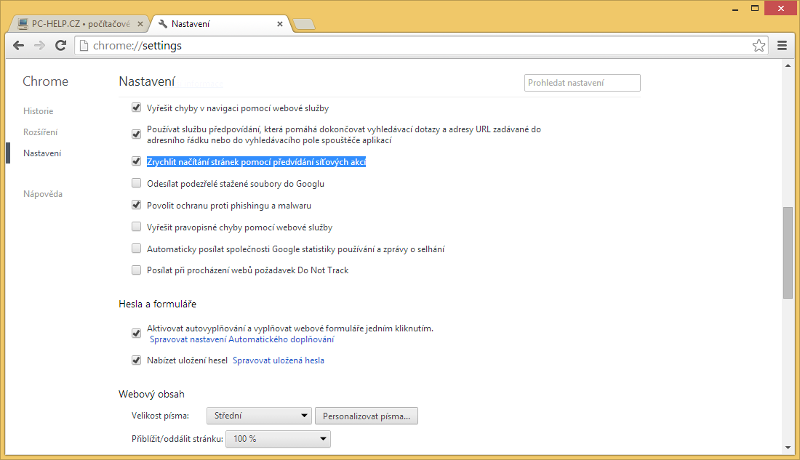800x460 pixels.
Task: Toggle Aktivovat autovyplňování checkbox
Action: pyautogui.click(x=136, y=334)
